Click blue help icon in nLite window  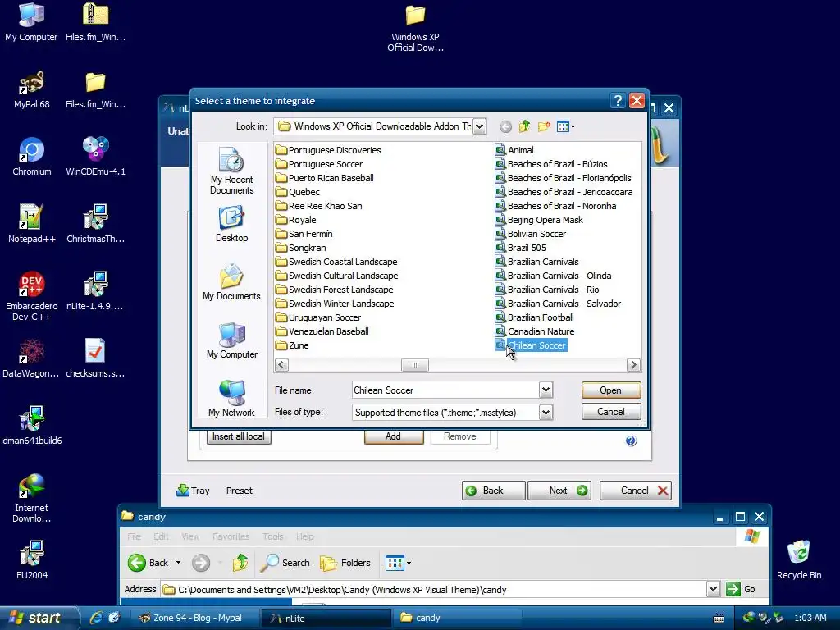[x=631, y=441]
